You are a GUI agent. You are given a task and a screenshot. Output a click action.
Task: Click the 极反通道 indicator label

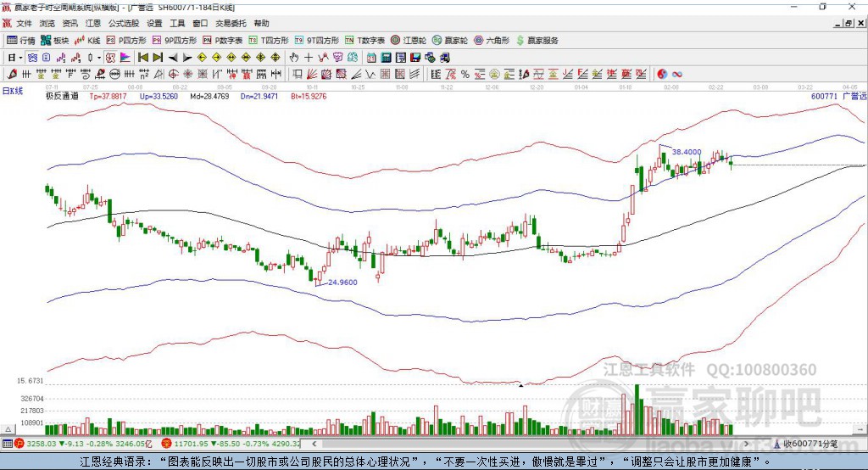tap(62, 96)
